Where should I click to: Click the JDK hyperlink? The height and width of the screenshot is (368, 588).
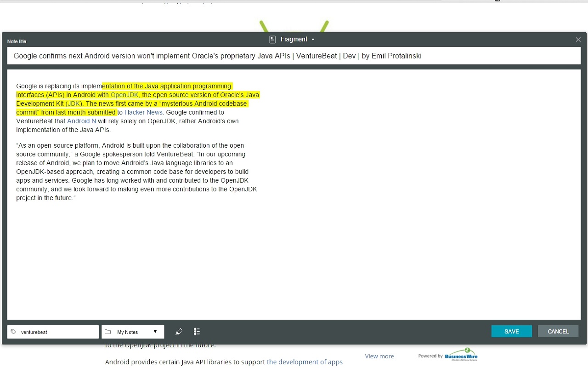pos(74,103)
